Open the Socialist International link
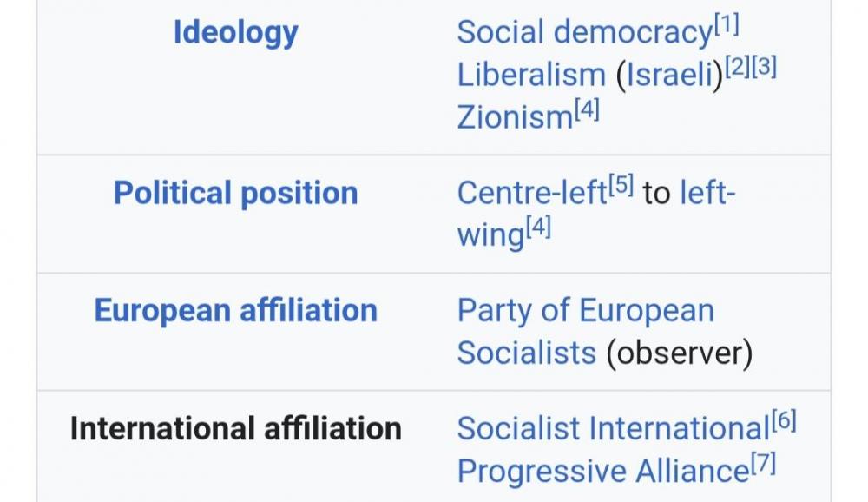This screenshot has width=868, height=502. (613, 428)
